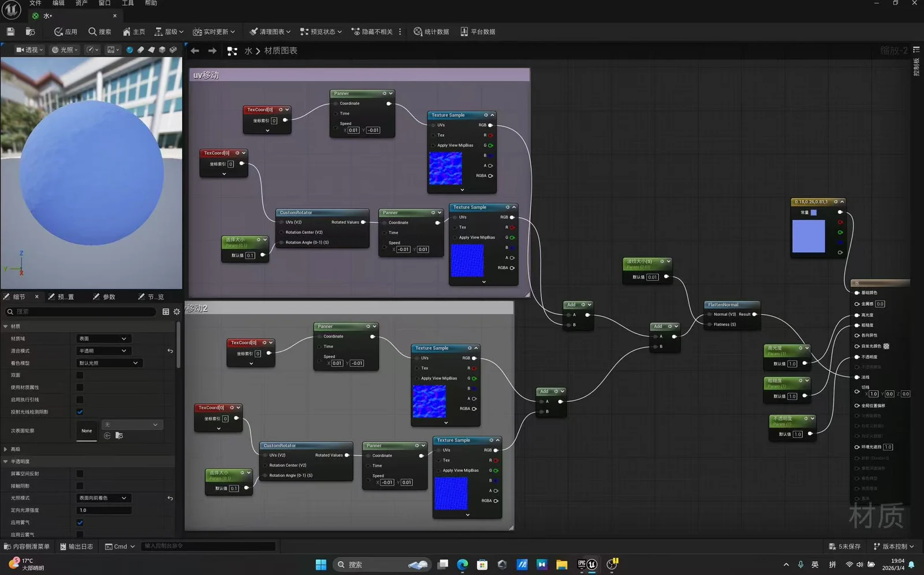Click the blue constant color swatch
Image resolution: width=924 pixels, height=575 pixels.
(x=808, y=236)
